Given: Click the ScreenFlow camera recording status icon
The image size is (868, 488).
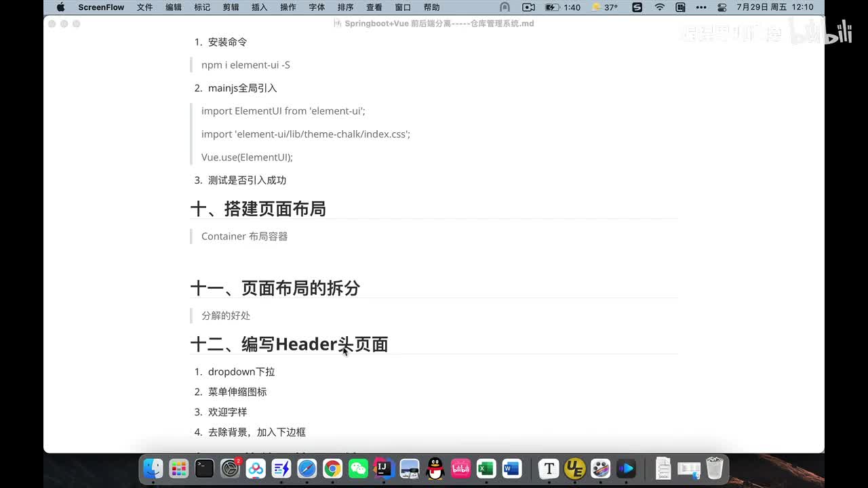Looking at the screenshot, I should click(x=528, y=7).
